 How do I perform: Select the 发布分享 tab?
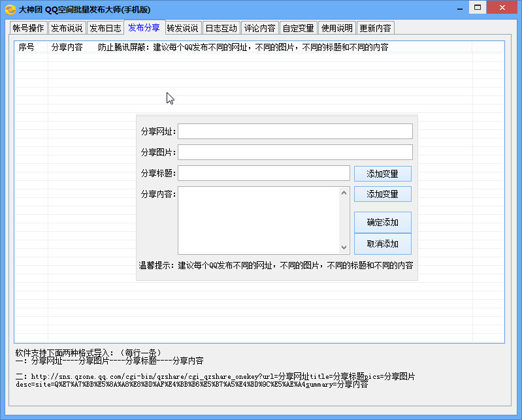pyautogui.click(x=144, y=27)
